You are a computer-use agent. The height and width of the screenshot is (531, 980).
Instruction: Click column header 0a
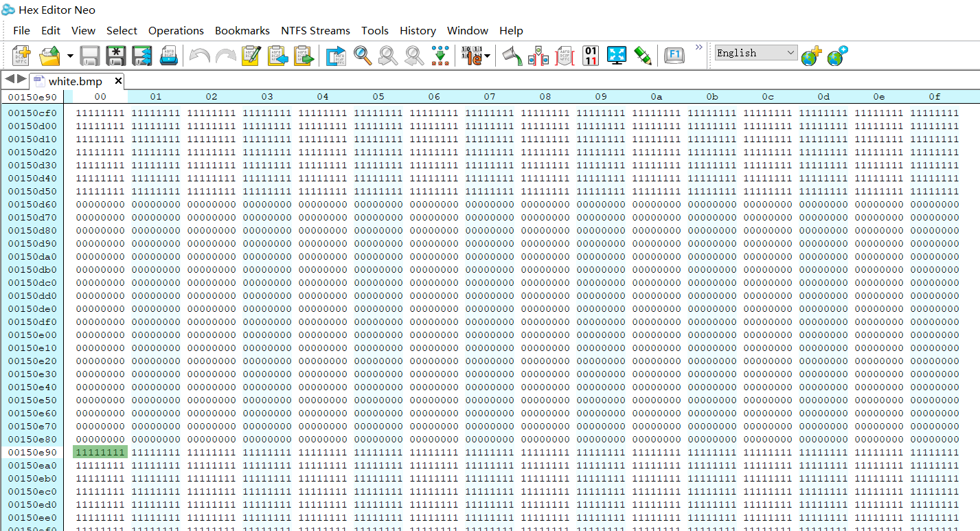656,97
